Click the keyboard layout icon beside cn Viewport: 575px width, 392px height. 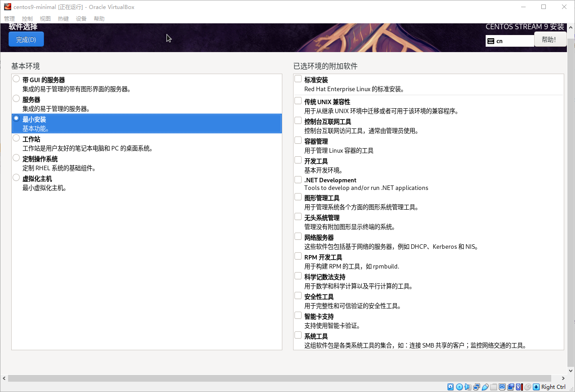tap(491, 41)
